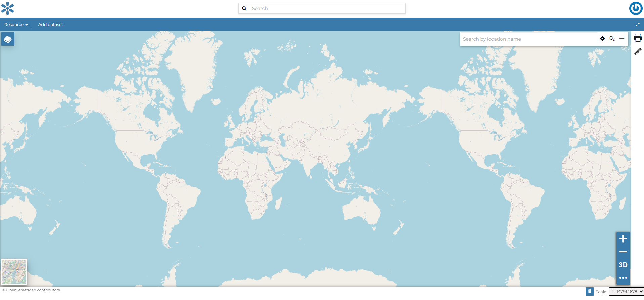Click the OpenStreetMap contributors attribution
The image size is (644, 300).
(32, 290)
